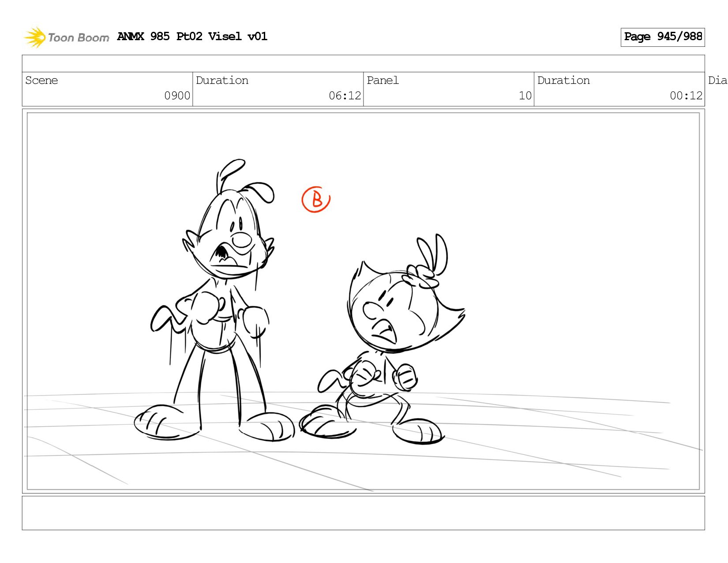Click the storyboard panel drawing
728x563 pixels.
tap(363, 301)
